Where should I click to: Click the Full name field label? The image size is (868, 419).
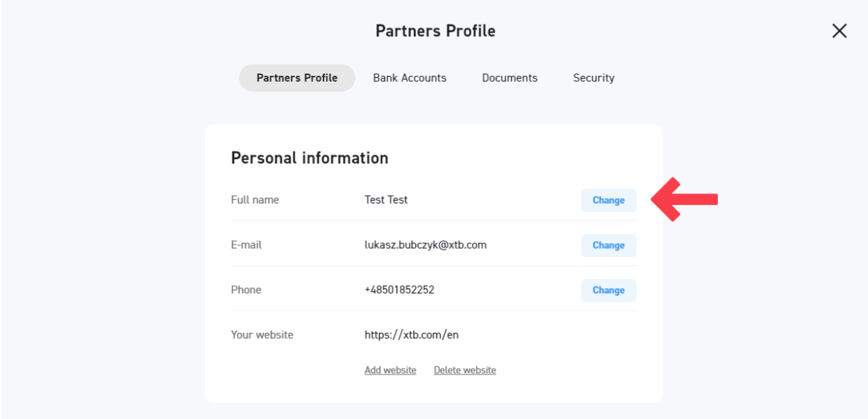click(255, 200)
